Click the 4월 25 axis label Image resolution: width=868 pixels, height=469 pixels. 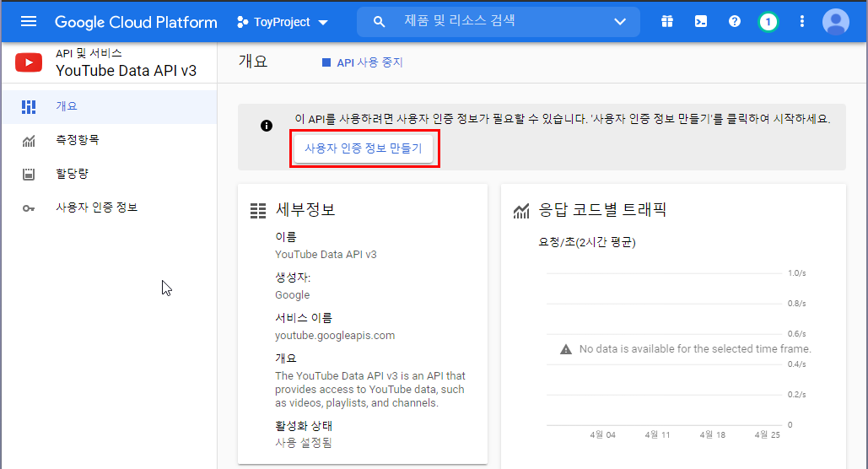click(x=768, y=434)
